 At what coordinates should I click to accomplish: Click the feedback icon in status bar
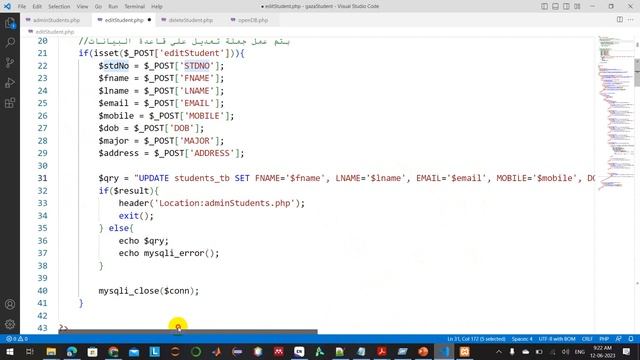(619, 339)
